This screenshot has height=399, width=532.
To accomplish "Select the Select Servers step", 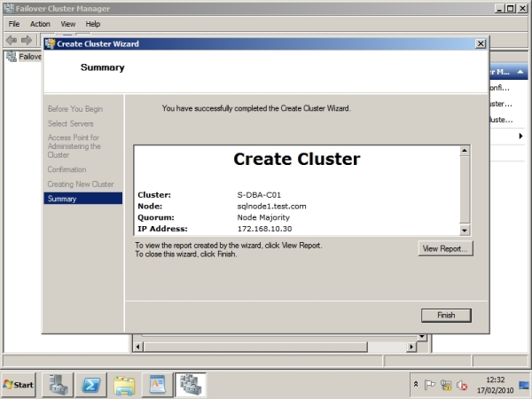I will click(x=70, y=123).
